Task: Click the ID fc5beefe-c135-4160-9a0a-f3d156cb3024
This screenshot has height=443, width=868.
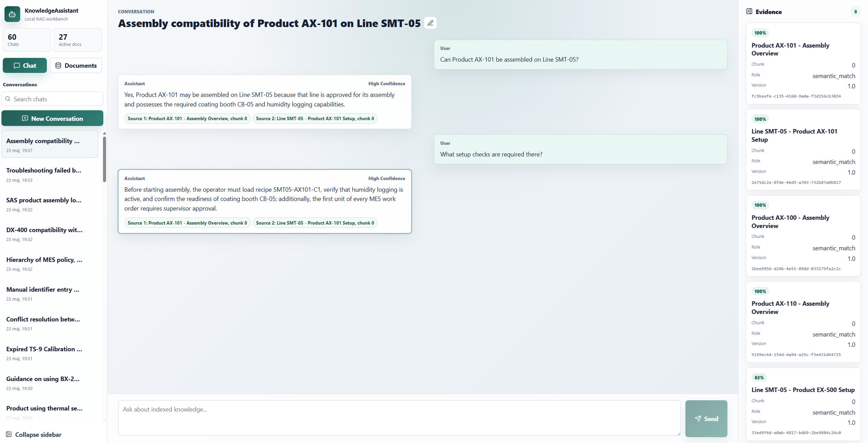Action: coord(796,96)
